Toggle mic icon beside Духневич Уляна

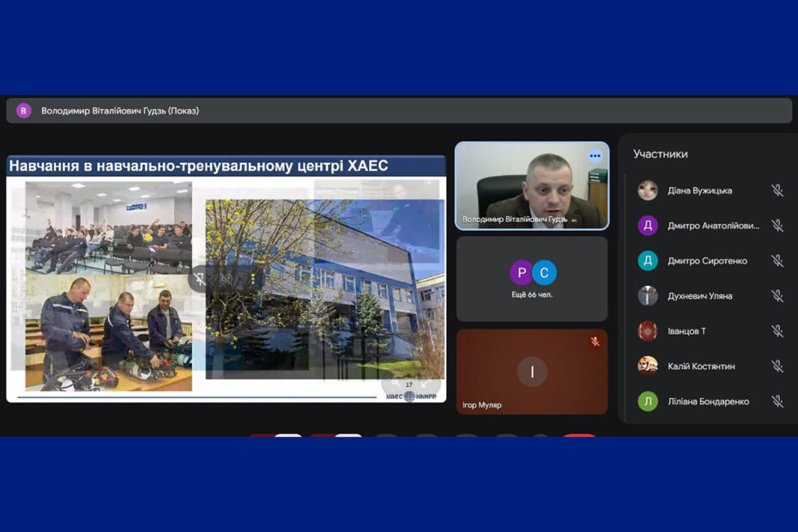(x=777, y=296)
